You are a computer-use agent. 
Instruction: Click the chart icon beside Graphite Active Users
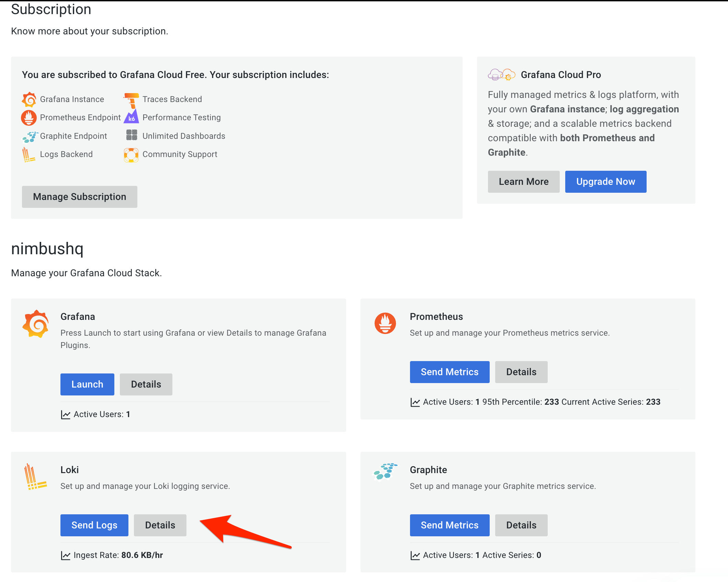[x=415, y=556]
